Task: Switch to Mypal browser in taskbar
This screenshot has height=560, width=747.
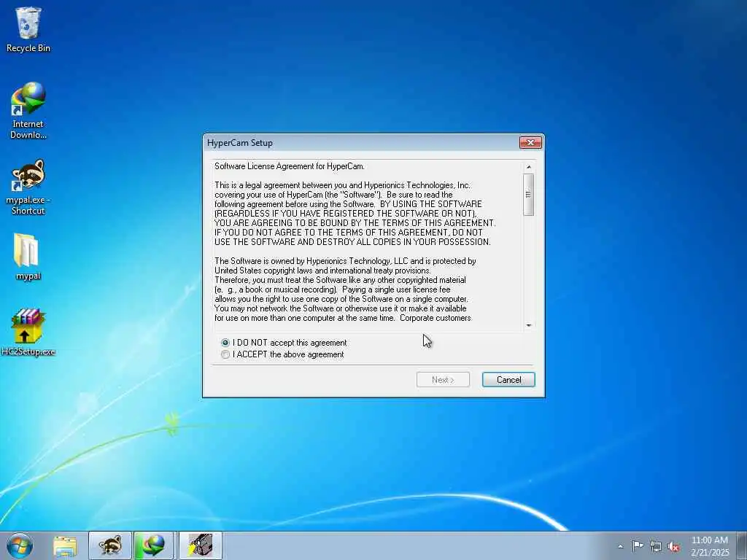Action: click(x=110, y=545)
